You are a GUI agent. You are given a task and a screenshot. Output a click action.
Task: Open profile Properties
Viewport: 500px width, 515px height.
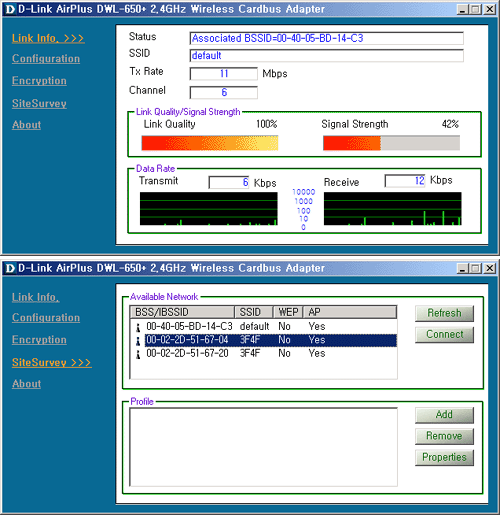pos(444,457)
